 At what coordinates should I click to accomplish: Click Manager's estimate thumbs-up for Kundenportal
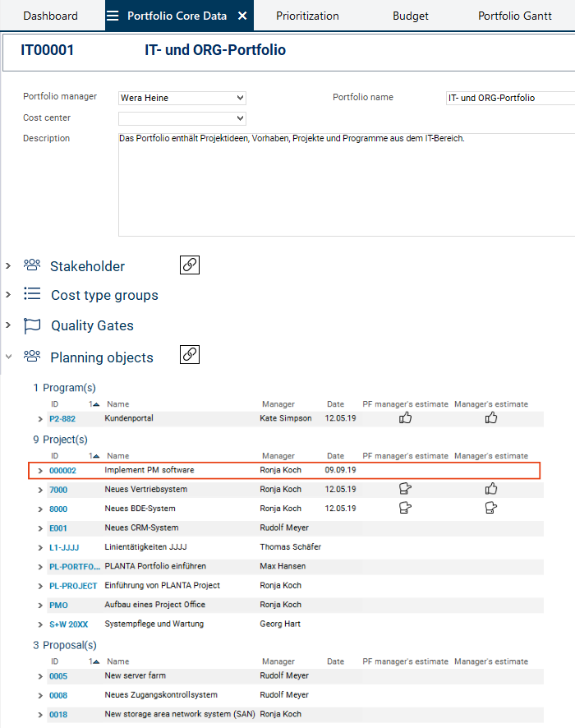(x=491, y=418)
